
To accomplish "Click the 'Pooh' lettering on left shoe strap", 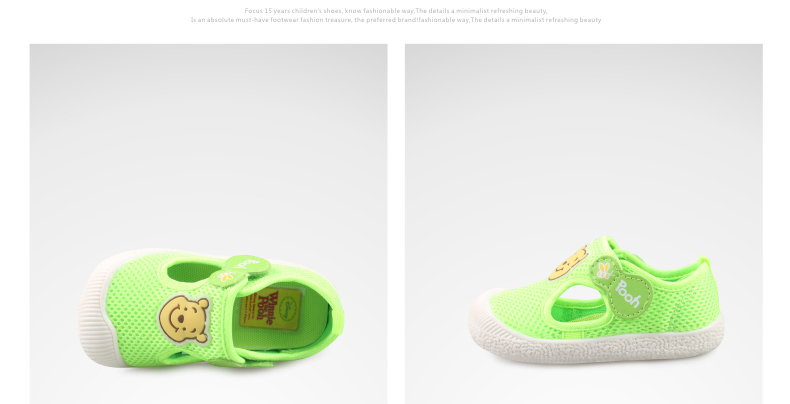I will click(249, 264).
